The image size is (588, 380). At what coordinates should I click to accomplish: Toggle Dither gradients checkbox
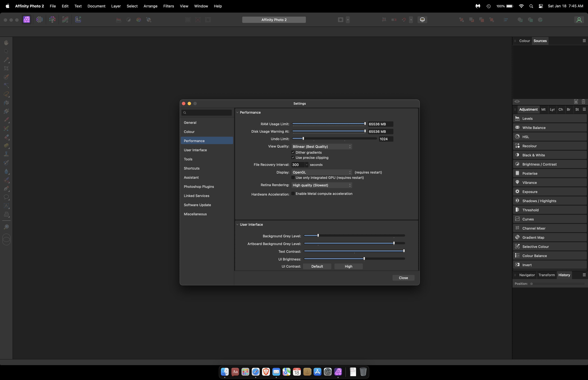(x=293, y=153)
